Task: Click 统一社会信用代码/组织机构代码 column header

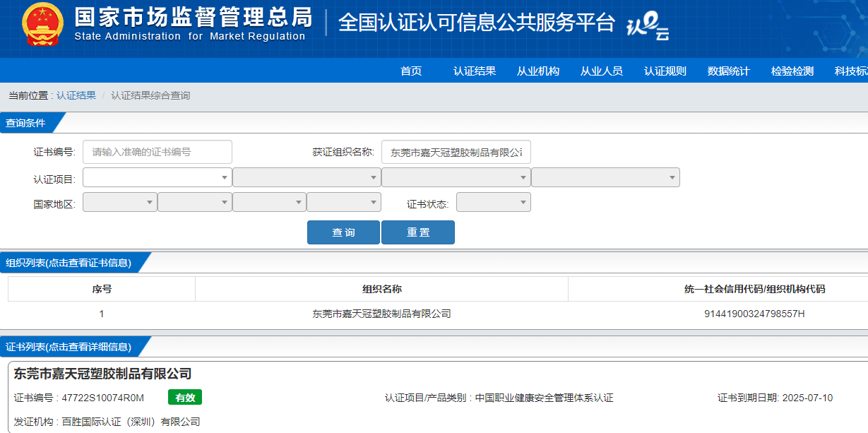Action: [754, 289]
